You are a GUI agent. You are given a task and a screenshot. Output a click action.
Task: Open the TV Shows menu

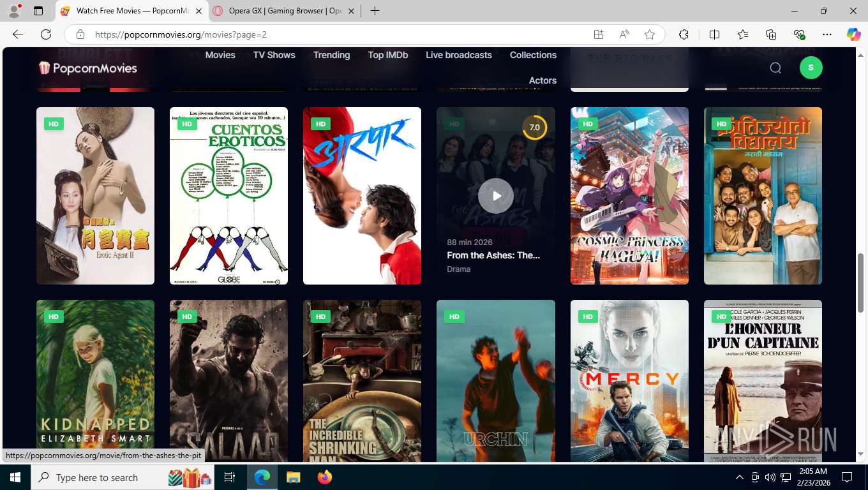point(274,55)
